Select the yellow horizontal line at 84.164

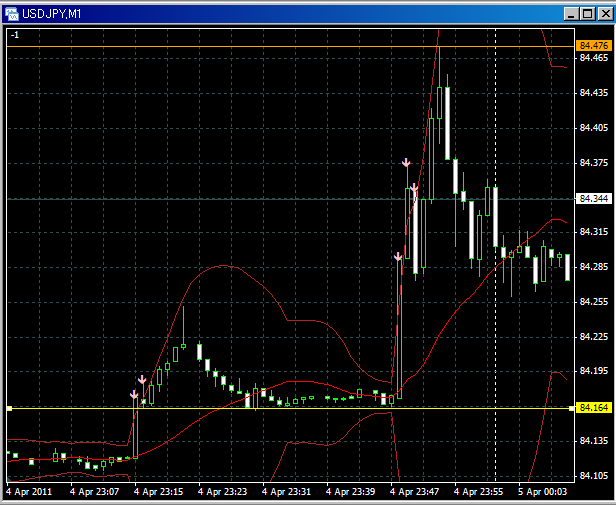click(300, 408)
